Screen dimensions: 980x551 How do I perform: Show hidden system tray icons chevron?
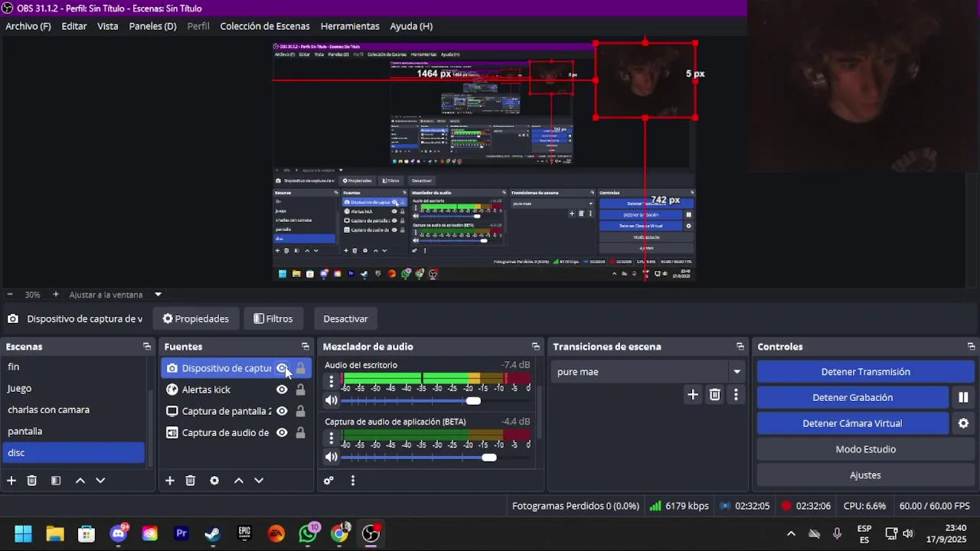[791, 533]
